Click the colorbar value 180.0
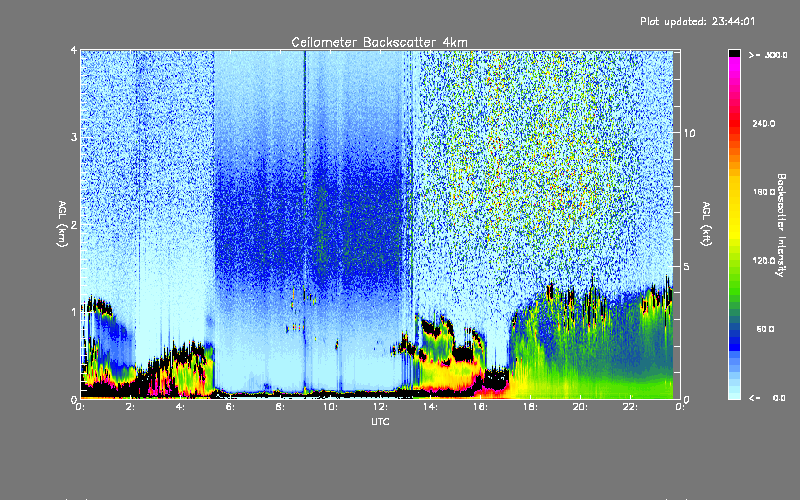Screen dimensions: 800x500 [x=764, y=192]
